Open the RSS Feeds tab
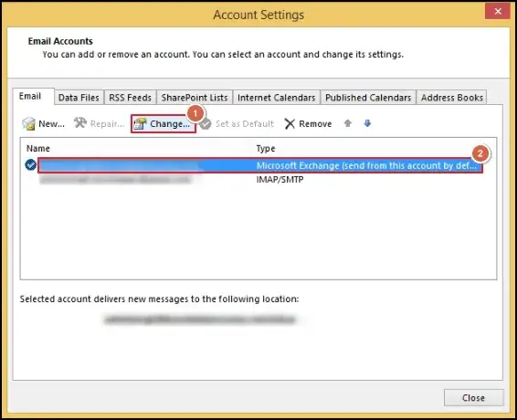Image resolution: width=517 pixels, height=420 pixels. tap(131, 98)
